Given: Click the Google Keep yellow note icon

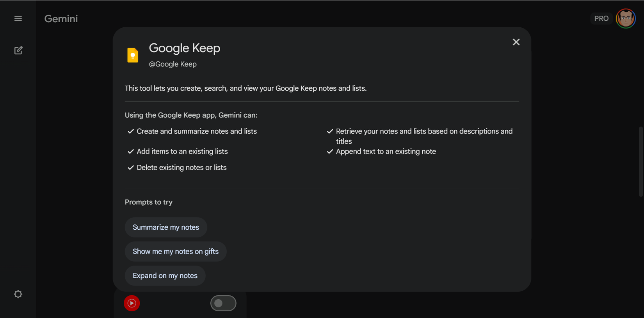Looking at the screenshot, I should point(133,55).
